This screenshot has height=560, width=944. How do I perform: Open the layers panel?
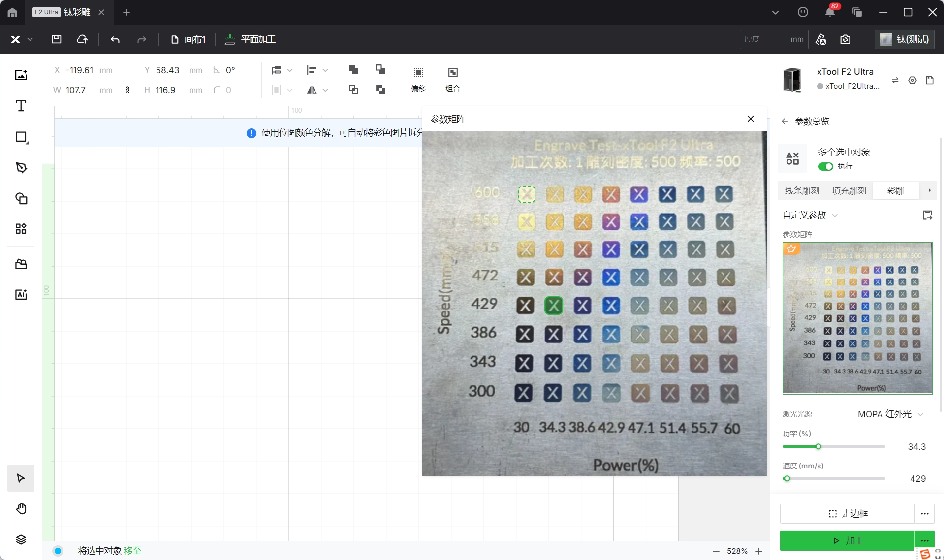(21, 539)
